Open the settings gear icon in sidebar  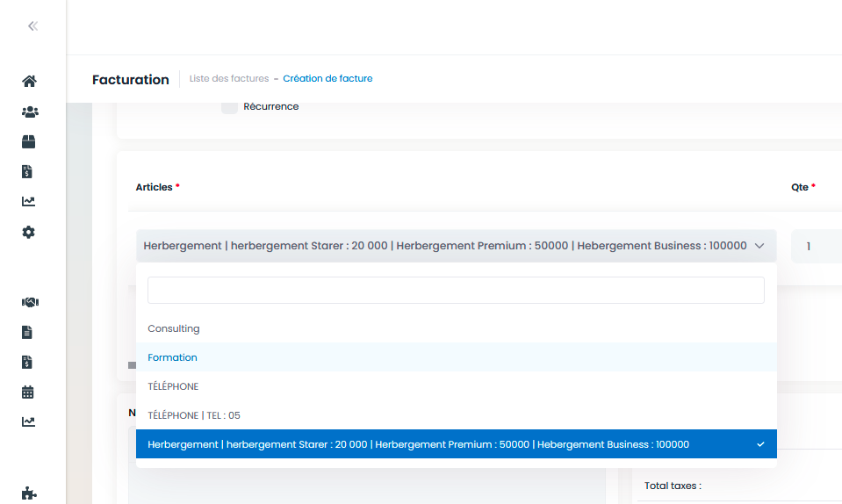point(28,232)
